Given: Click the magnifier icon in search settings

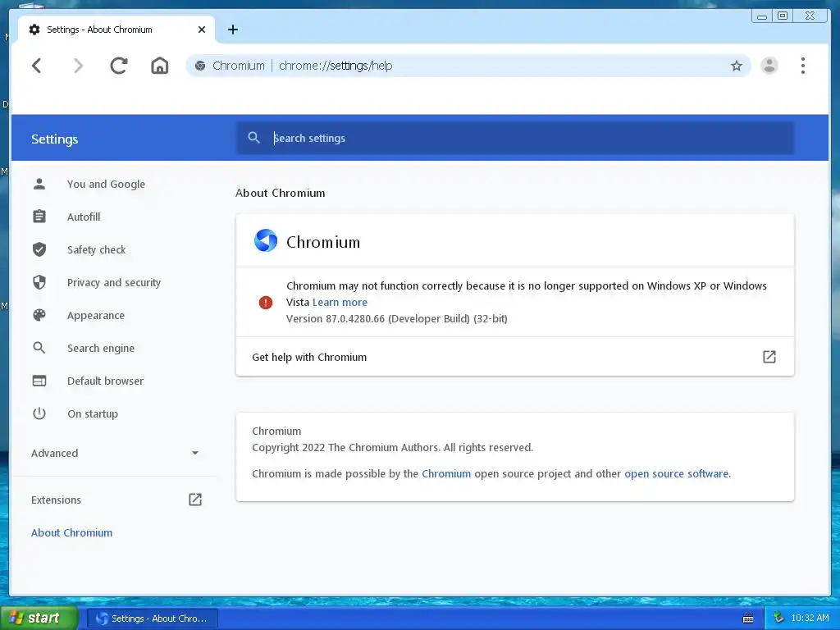Looking at the screenshot, I should 254,138.
